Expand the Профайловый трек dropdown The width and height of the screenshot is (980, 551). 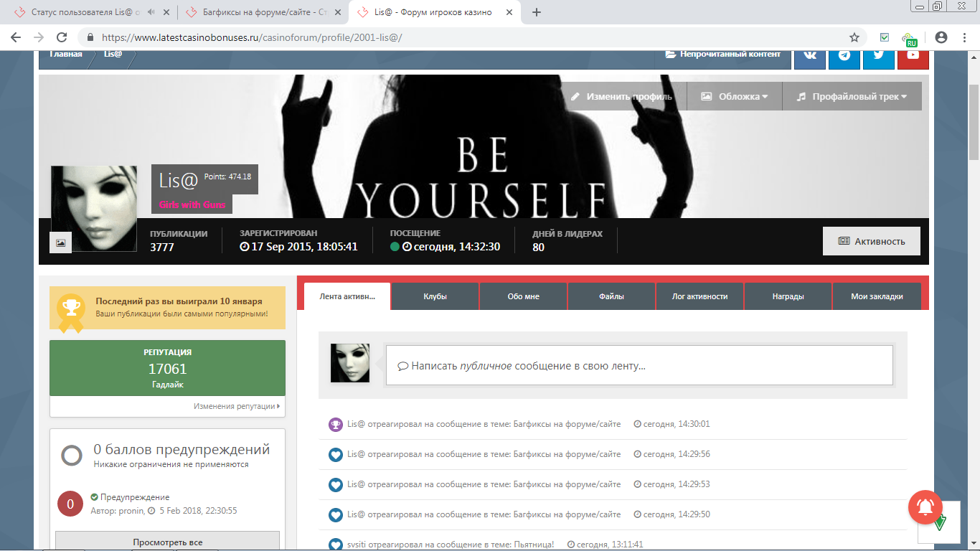852,96
